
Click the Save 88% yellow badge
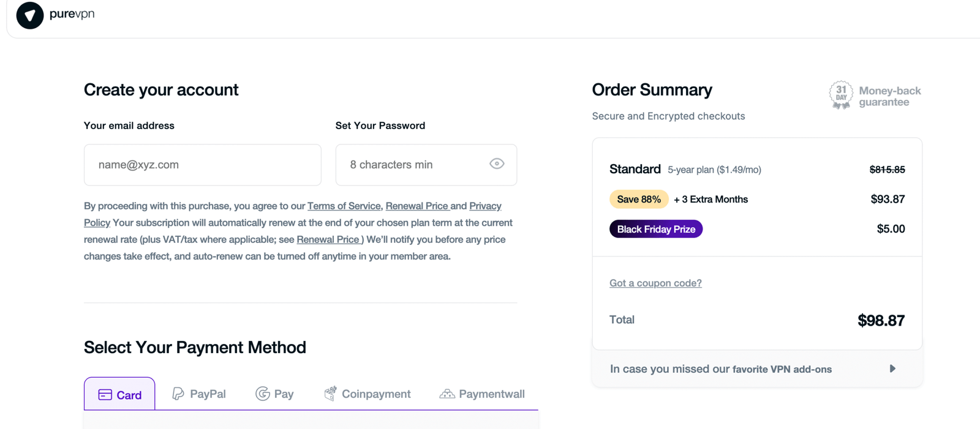coord(638,199)
